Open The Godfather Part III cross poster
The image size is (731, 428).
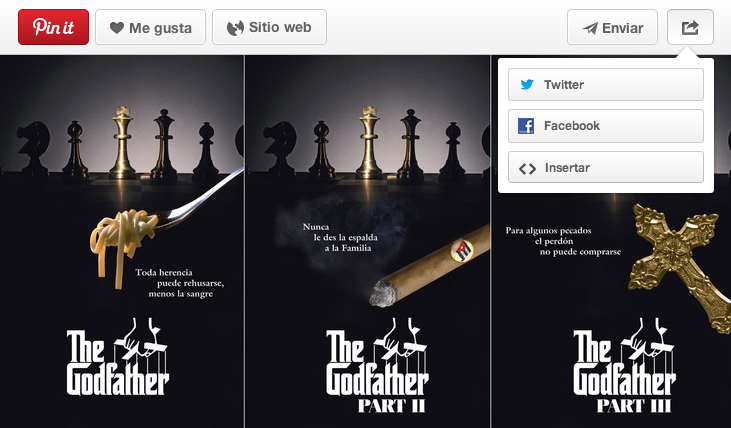[x=611, y=308]
